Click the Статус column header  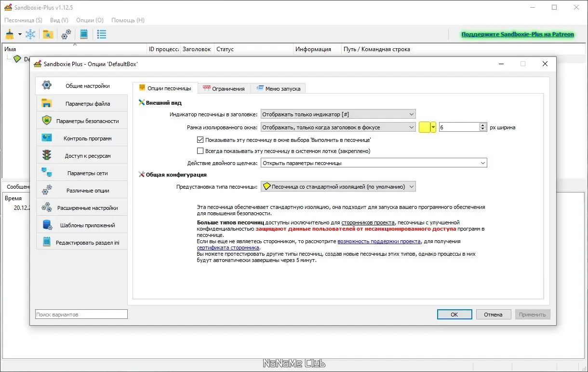coord(254,49)
